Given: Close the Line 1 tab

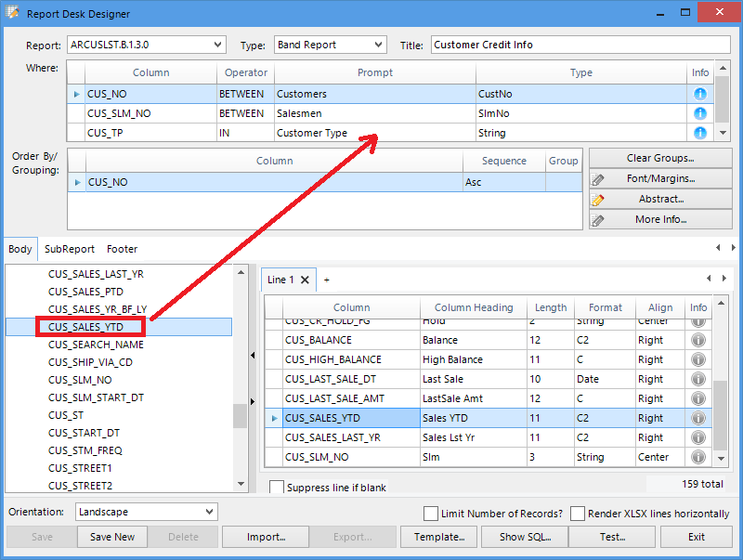Looking at the screenshot, I should [305, 280].
